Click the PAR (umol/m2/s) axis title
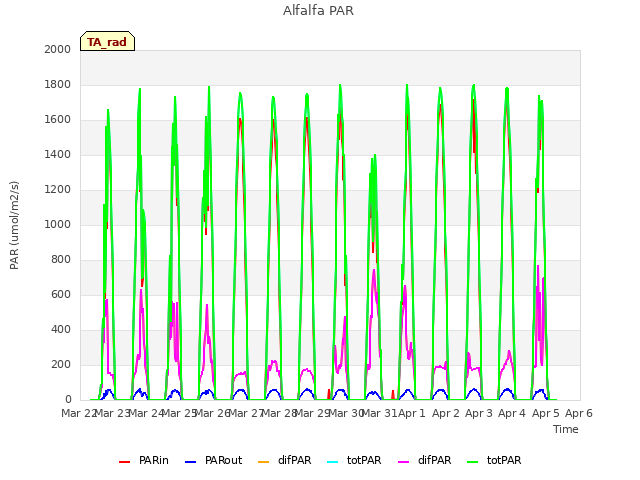 tap(14, 225)
